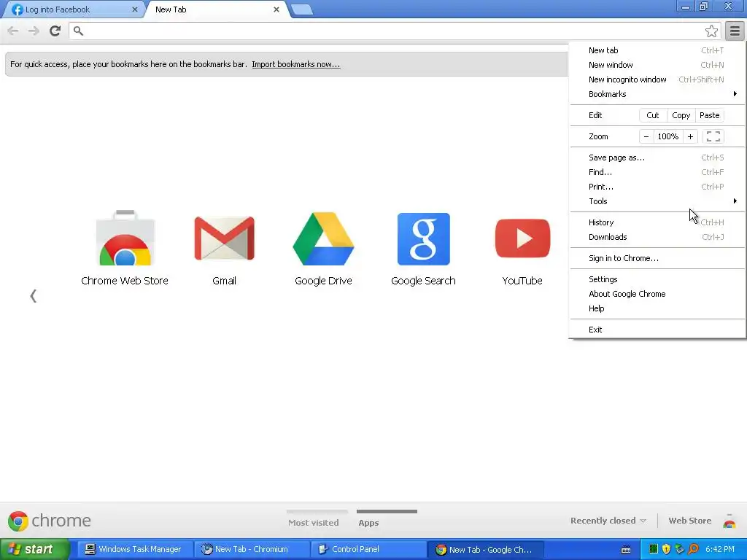Viewport: 747px width, 560px height.
Task: Click the Import bookmarks now... link
Action: (296, 64)
